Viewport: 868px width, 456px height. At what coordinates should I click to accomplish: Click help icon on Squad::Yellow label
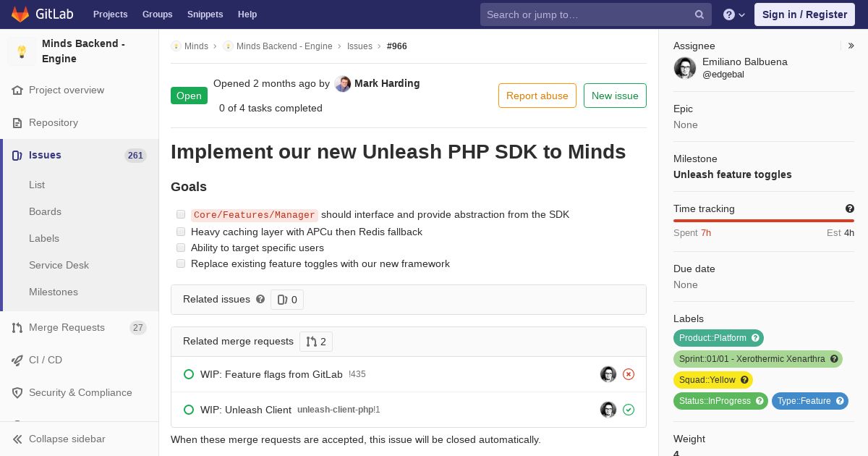(x=745, y=380)
